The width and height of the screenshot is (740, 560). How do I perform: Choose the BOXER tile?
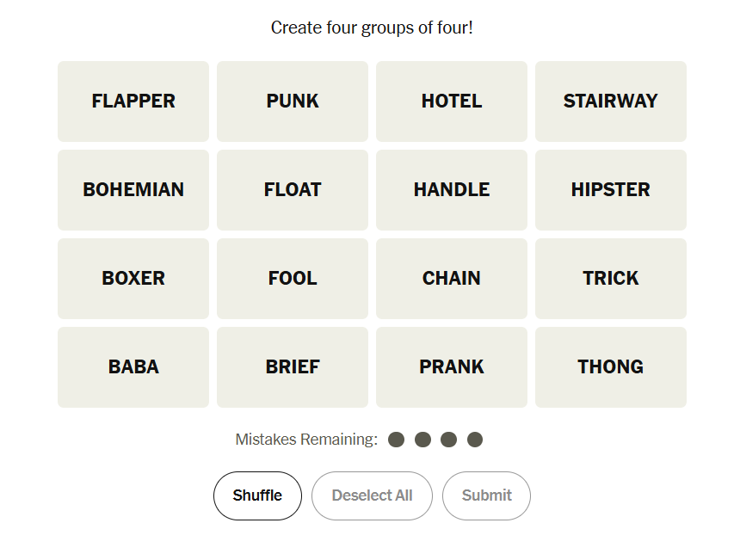(x=133, y=279)
